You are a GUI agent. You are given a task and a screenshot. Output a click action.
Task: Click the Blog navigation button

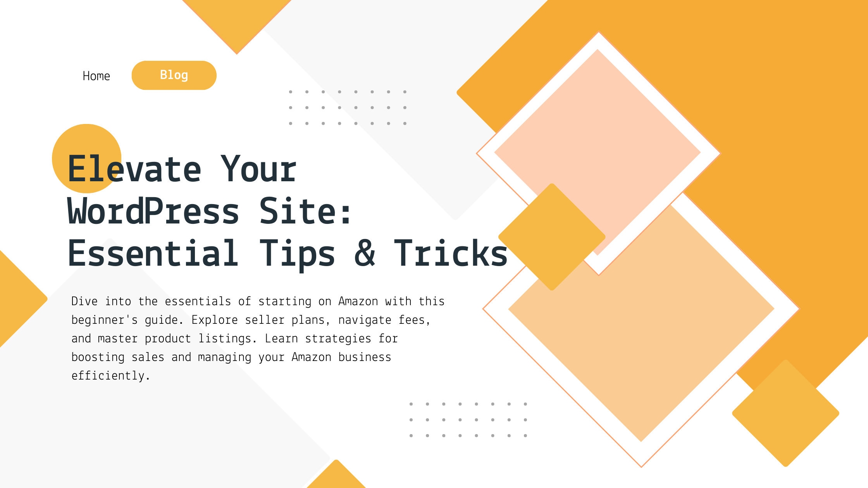[174, 74]
